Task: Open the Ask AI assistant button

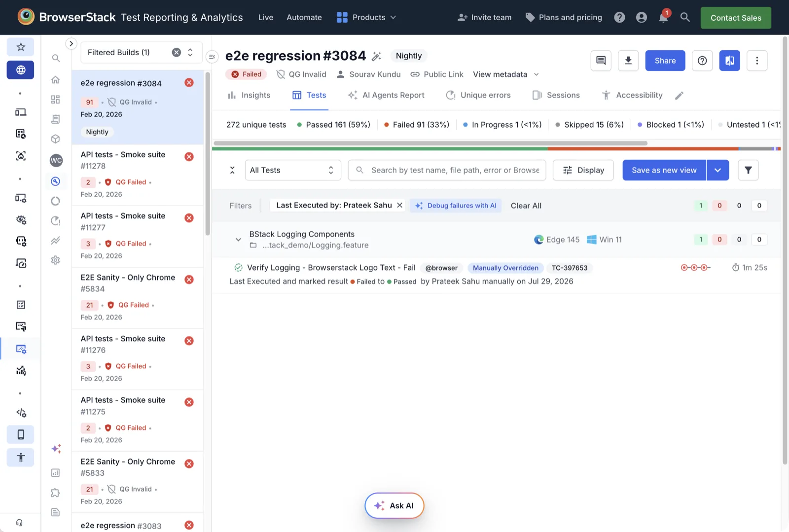Action: tap(394, 505)
